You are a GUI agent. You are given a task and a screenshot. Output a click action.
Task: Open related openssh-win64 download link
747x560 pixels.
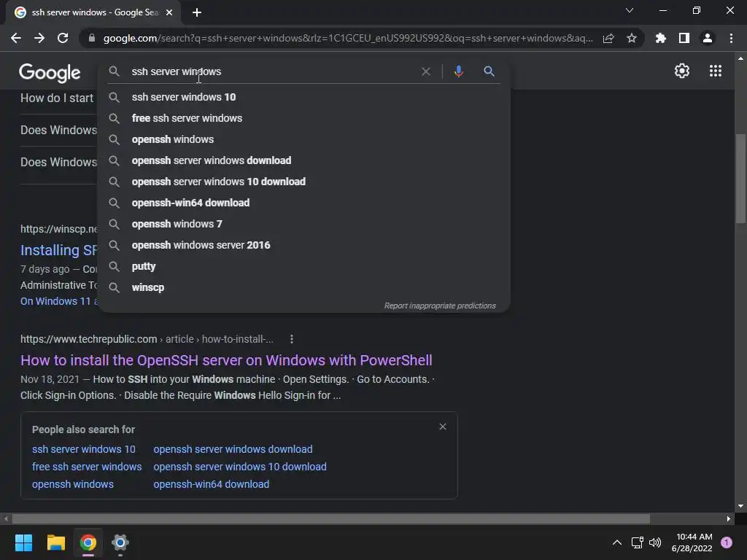pyautogui.click(x=211, y=484)
